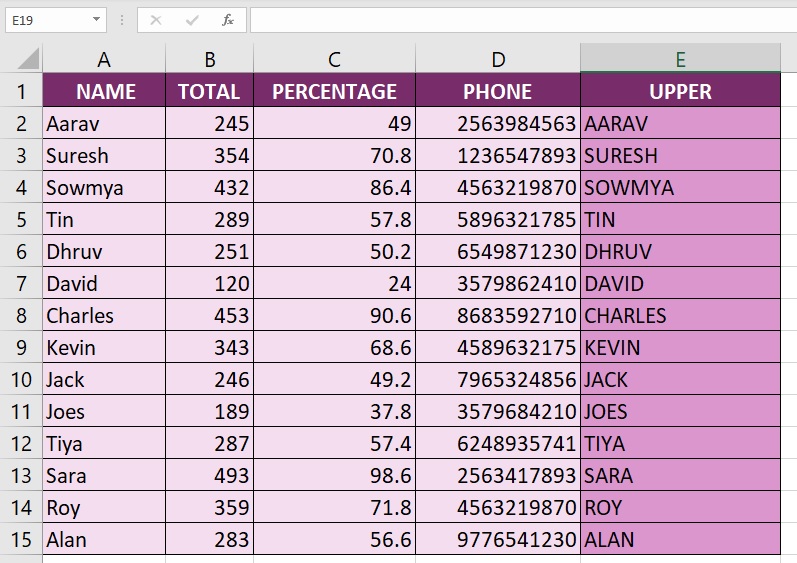Click the cell containing uppercase KEVIN
Viewport: 797px width, 563px height.
coord(680,348)
